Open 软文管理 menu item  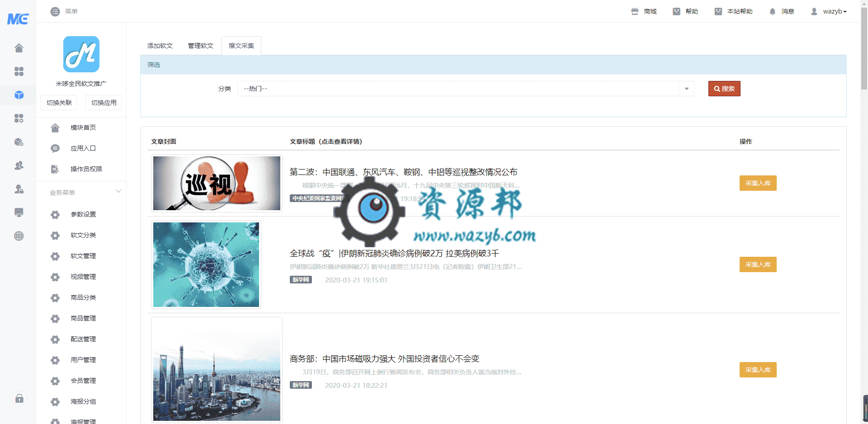[83, 256]
